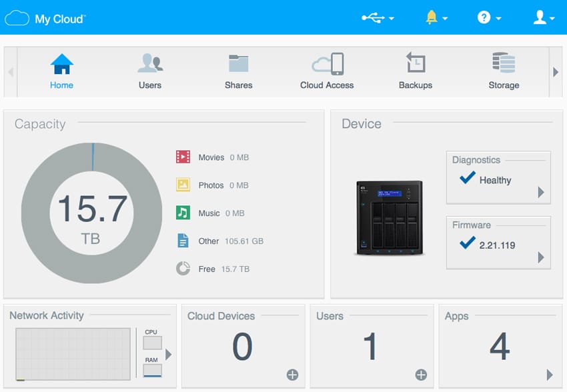The width and height of the screenshot is (567, 392).
Task: Expand the USB dropdown arrow
Action: (x=392, y=18)
